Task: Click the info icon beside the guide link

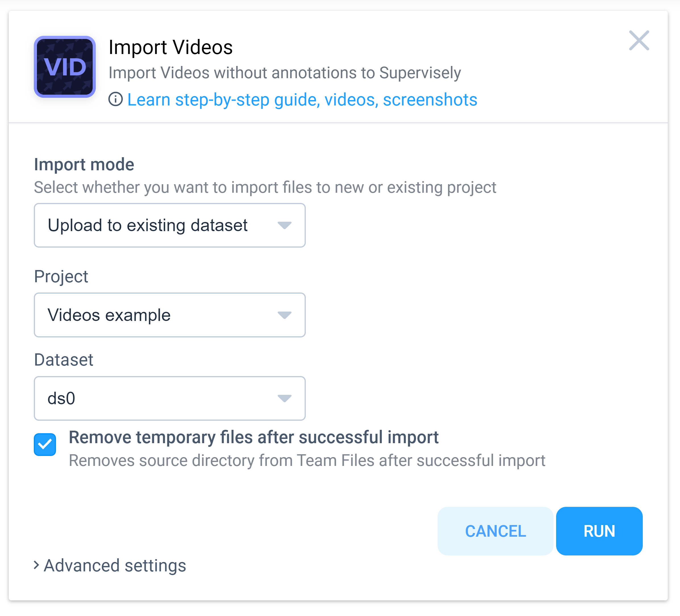Action: (x=116, y=99)
